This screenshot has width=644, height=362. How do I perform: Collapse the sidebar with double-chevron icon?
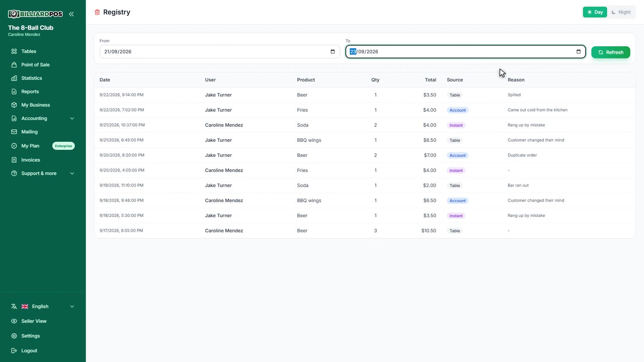click(x=71, y=14)
